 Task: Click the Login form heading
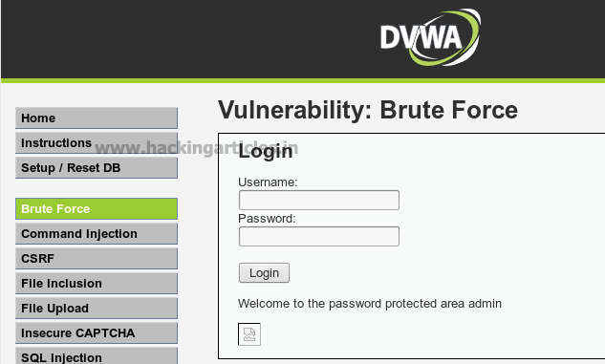(x=266, y=151)
